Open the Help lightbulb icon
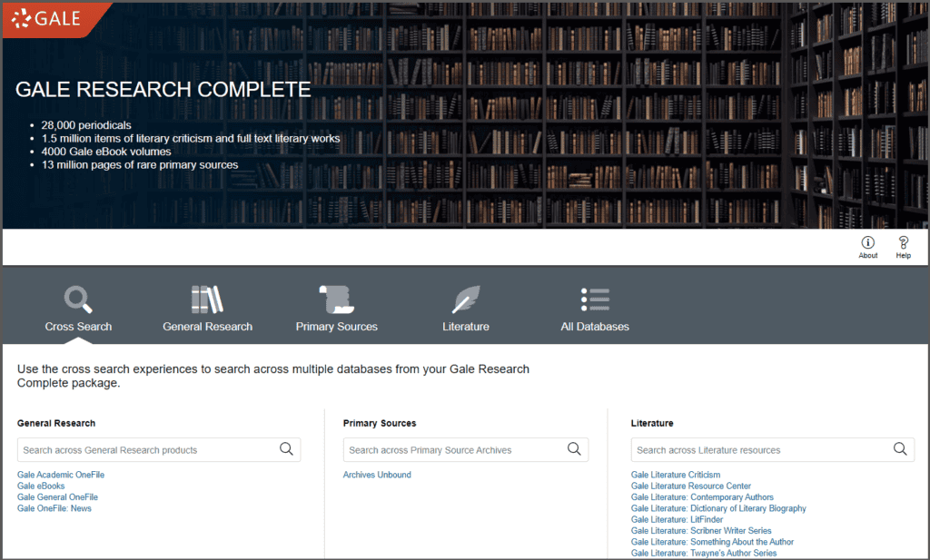 click(903, 242)
